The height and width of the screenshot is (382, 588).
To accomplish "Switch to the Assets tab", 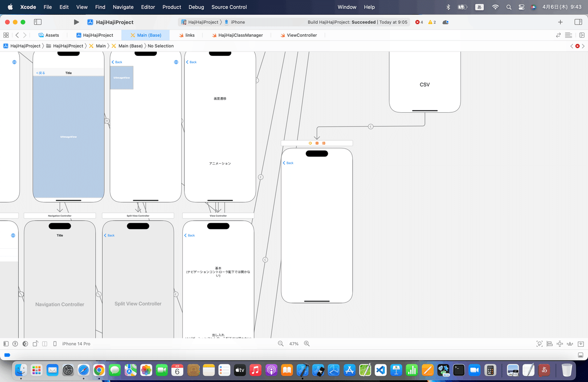I will [49, 35].
